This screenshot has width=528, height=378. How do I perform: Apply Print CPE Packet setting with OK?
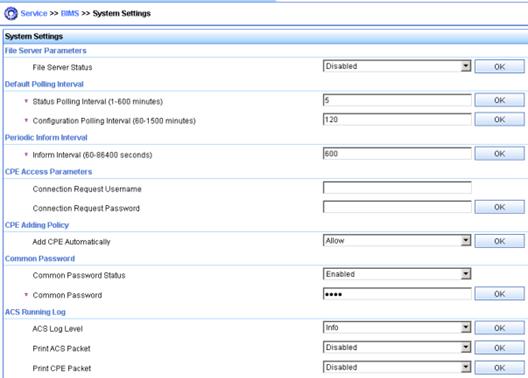point(499,368)
